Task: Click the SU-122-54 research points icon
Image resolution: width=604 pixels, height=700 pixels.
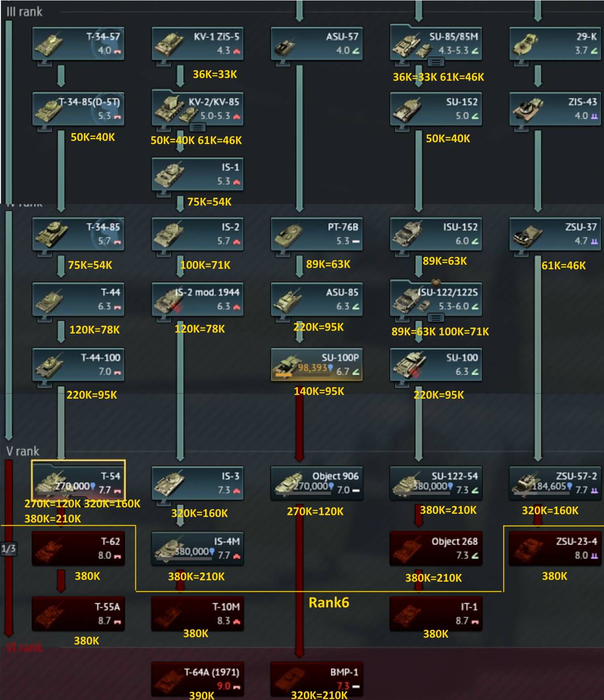Action: (x=450, y=486)
